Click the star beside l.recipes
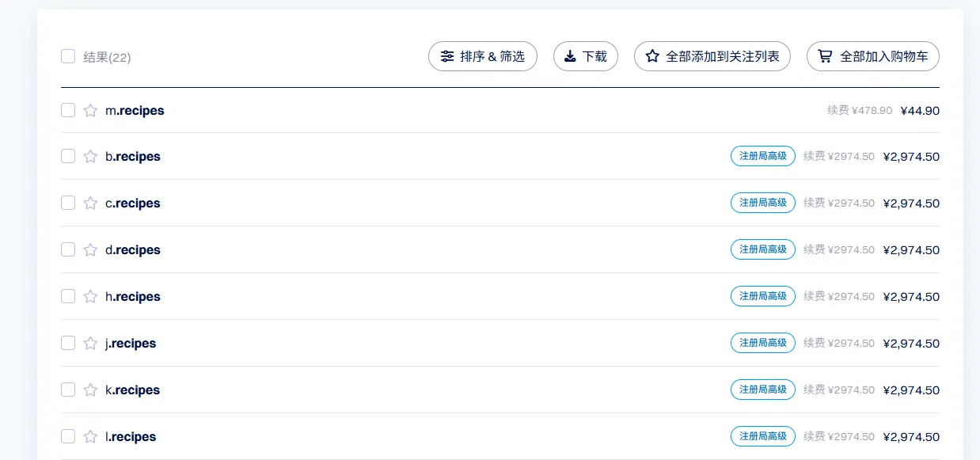The height and width of the screenshot is (460, 980). 90,436
